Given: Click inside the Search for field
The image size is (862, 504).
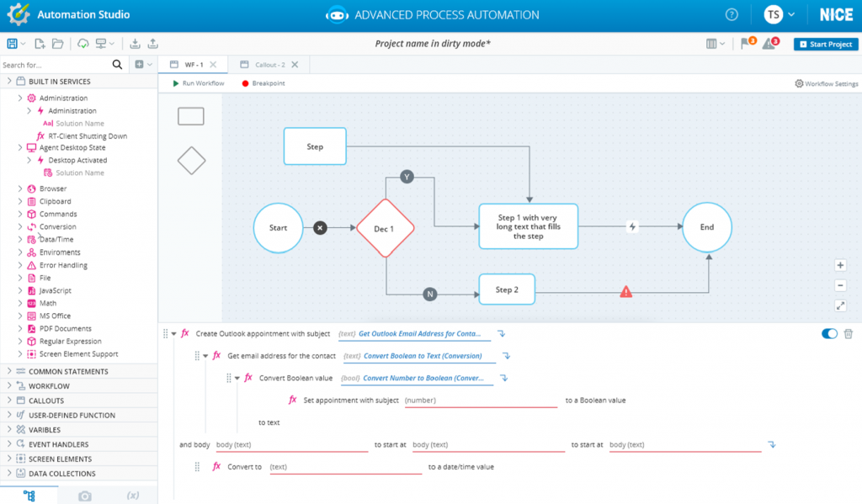Looking at the screenshot, I should point(51,64).
